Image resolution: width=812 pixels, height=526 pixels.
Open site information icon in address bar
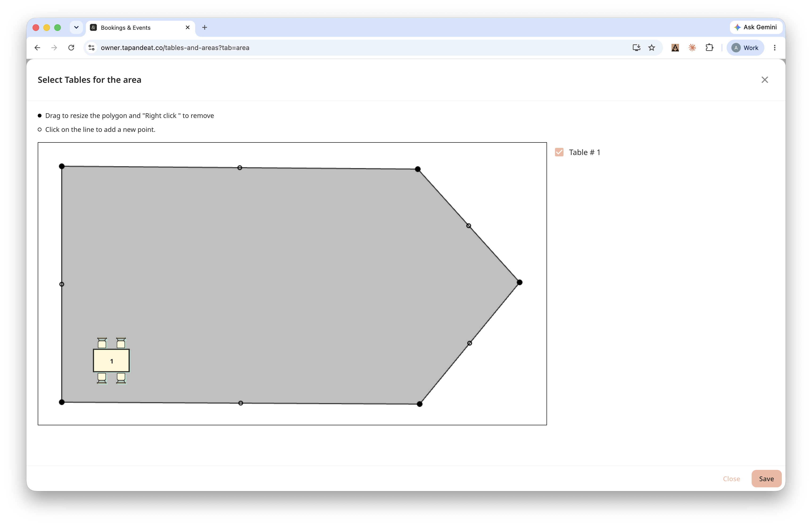click(91, 48)
